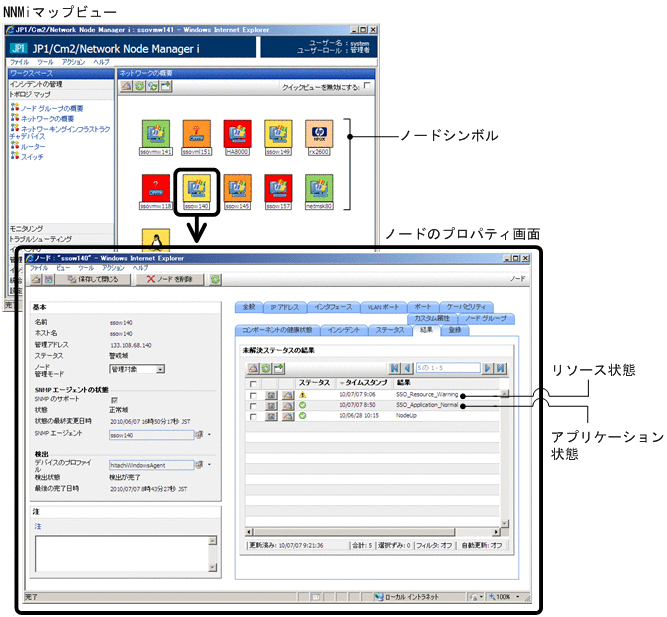Switch to the IP アドレス tab
Screen dimensions: 667x617
coord(285,307)
